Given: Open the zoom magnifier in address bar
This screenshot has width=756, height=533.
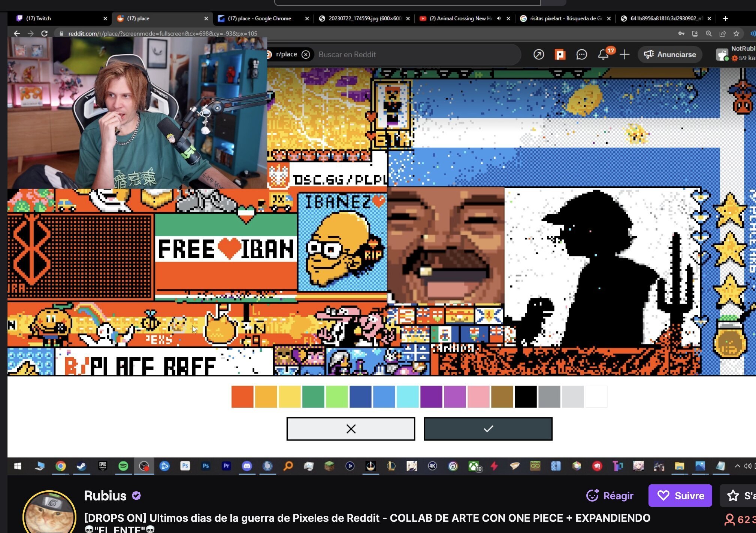Looking at the screenshot, I should [x=709, y=34].
